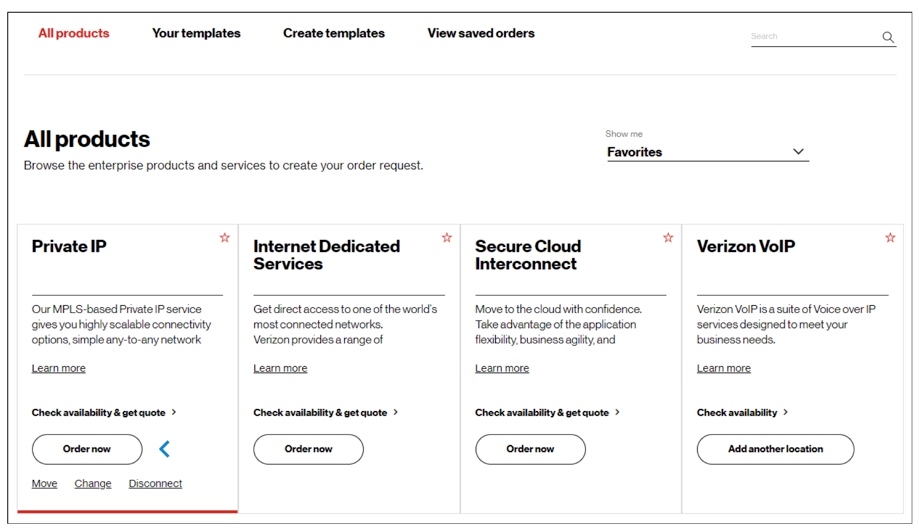Order Secure Cloud Interconnect now
919x532 pixels.
tap(530, 449)
